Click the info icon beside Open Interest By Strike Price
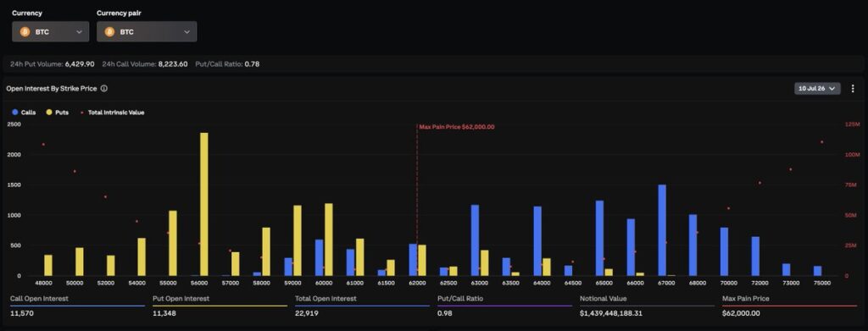Viewport: 868px width, 331px height. click(x=104, y=88)
